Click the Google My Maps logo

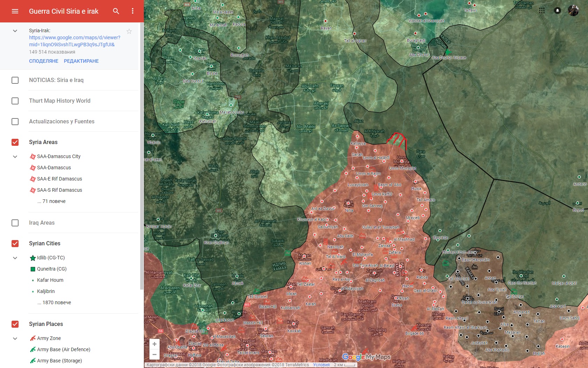point(366,357)
